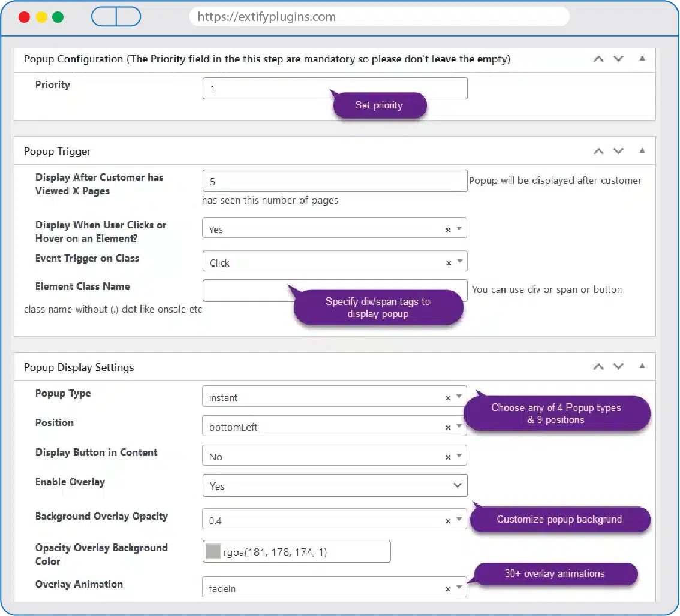
Task: Clear the Popup Type 'instant' selection
Action: coord(447,398)
